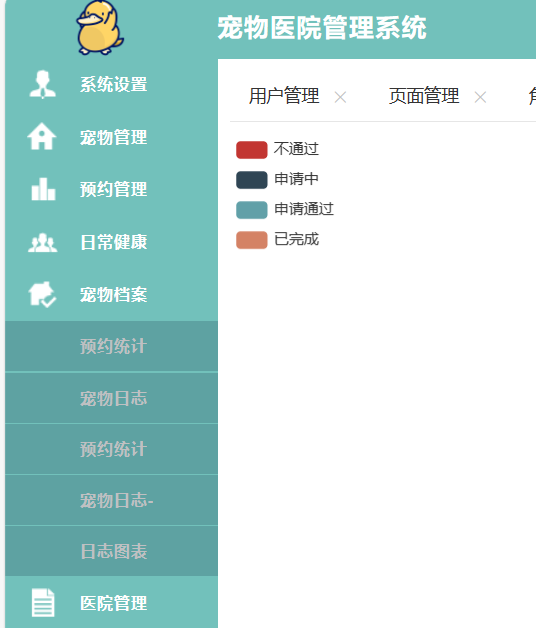The width and height of the screenshot is (536, 628).
Task: Click the 系统设置 user icon
Action: (42, 85)
